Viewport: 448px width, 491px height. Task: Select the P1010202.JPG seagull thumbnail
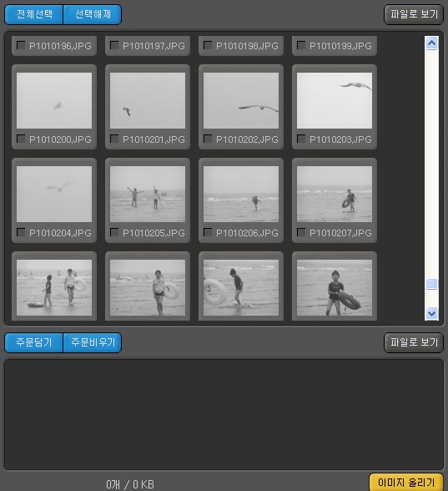coord(241,100)
